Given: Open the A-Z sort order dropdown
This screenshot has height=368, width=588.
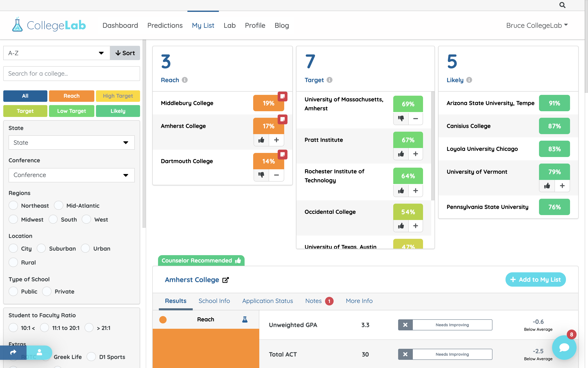Looking at the screenshot, I should [x=57, y=53].
